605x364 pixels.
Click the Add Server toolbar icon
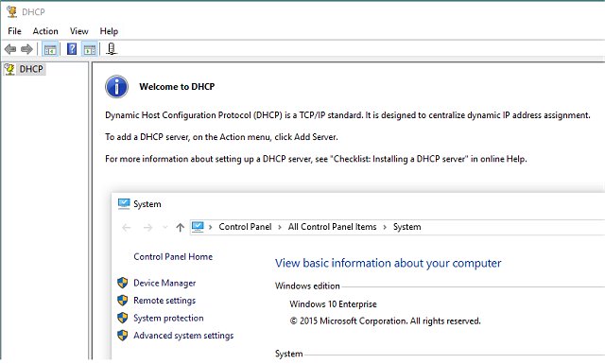pos(112,49)
